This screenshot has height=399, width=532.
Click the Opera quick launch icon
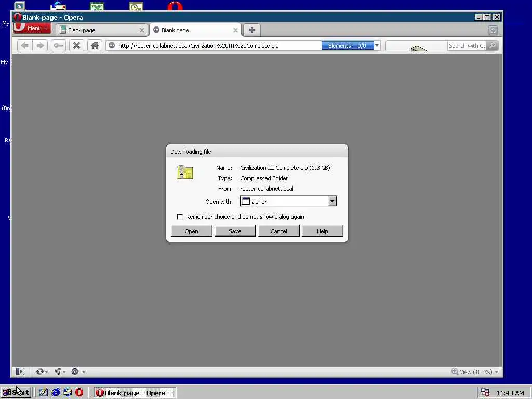(x=79, y=393)
